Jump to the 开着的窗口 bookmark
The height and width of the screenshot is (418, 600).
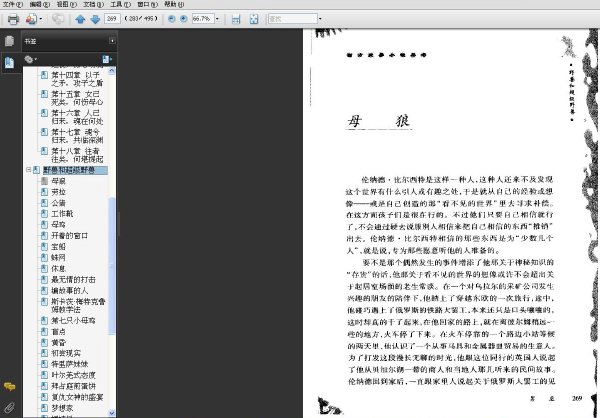[x=70, y=235]
